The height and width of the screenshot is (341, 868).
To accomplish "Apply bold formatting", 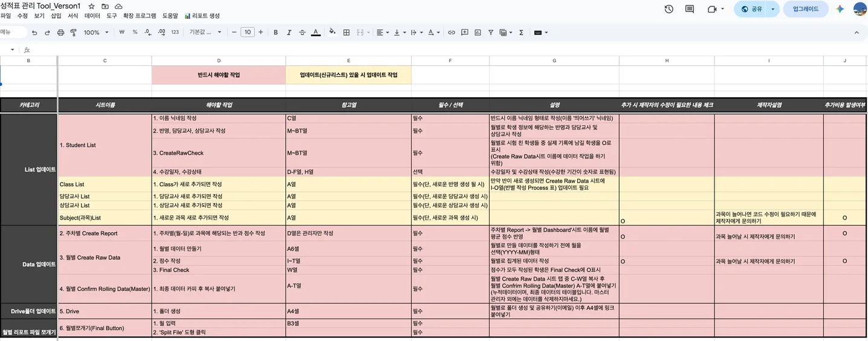I will click(276, 33).
